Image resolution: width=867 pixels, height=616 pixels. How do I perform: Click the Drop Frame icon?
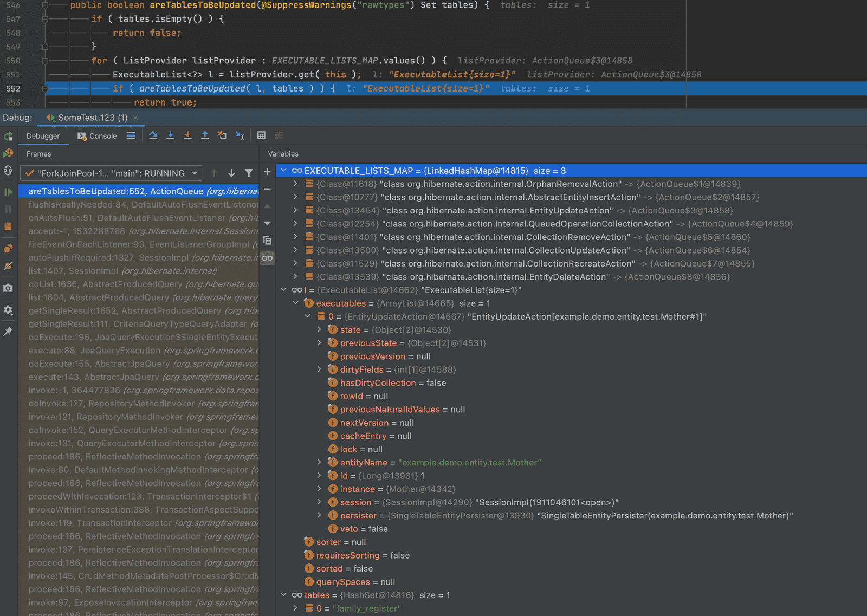[222, 135]
